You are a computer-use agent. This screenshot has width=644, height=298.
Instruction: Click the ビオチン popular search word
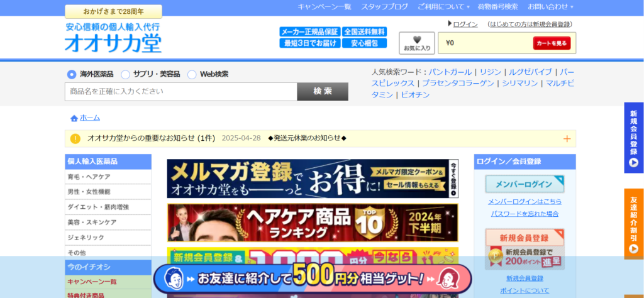tap(415, 95)
